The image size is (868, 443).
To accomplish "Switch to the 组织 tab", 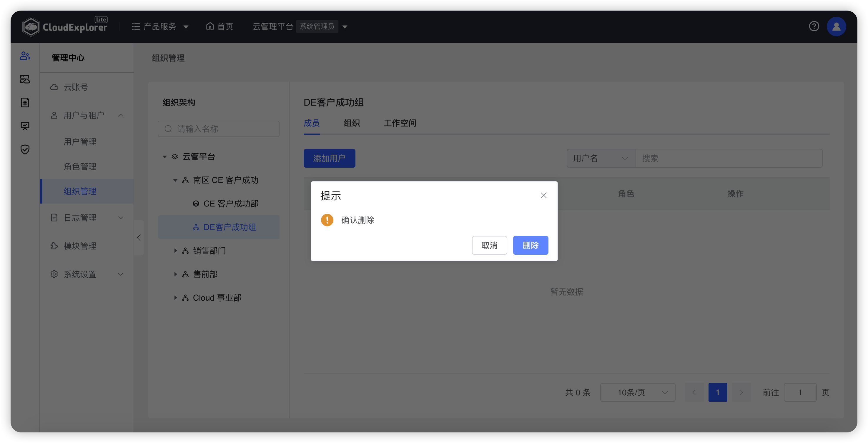I will pyautogui.click(x=352, y=123).
